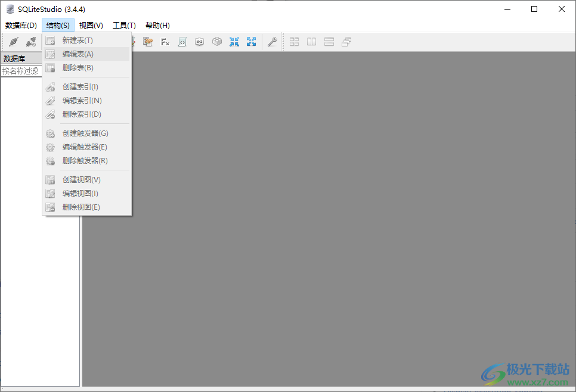Select 创建视图(V) menu entry
The width and height of the screenshot is (576, 392).
(81, 180)
